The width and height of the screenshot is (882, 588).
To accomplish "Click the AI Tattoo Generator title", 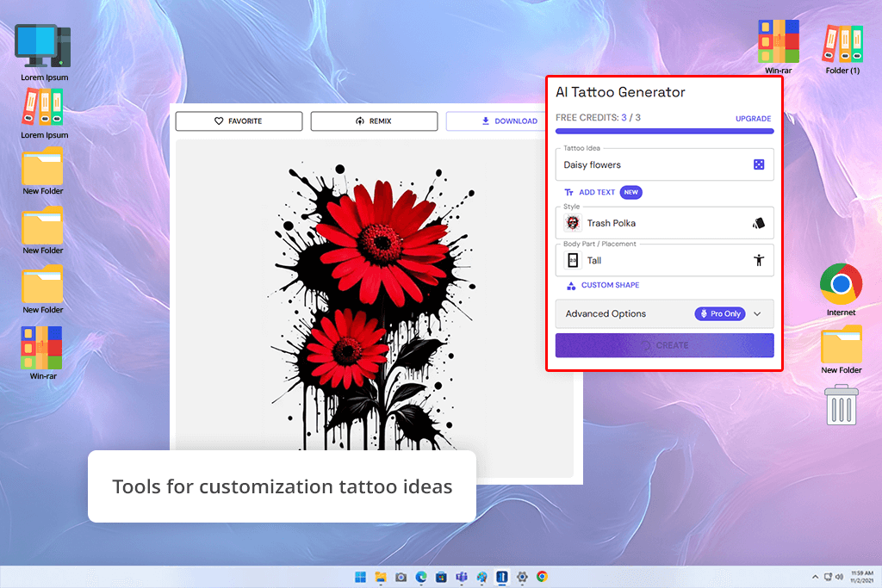I will point(620,92).
